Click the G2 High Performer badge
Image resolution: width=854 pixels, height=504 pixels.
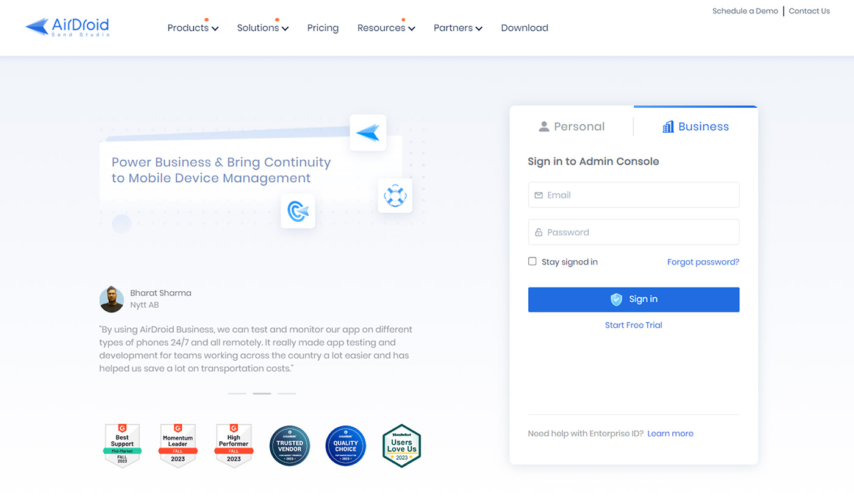234,445
